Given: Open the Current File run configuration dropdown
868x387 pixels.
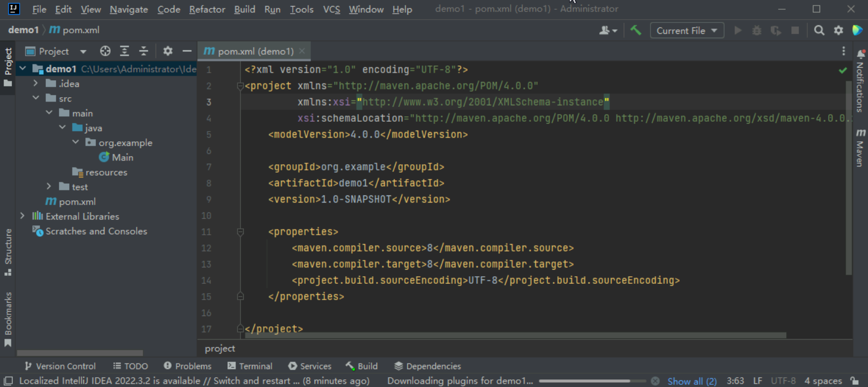Looking at the screenshot, I should pos(687,31).
